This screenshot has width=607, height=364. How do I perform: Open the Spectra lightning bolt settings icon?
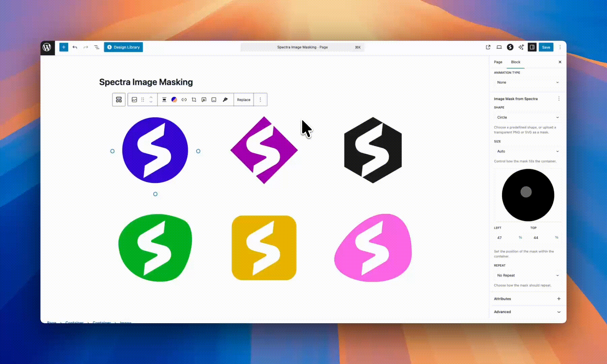[x=510, y=47]
